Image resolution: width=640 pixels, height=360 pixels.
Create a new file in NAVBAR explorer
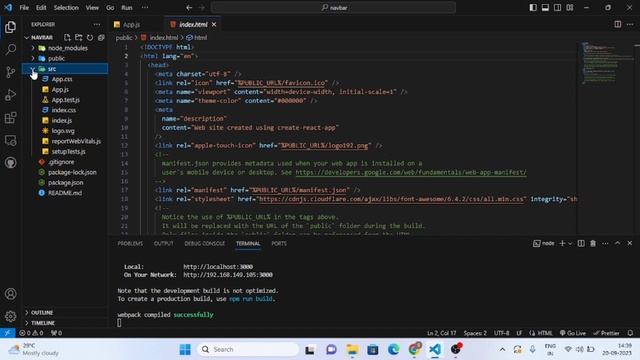pyautogui.click(x=67, y=38)
